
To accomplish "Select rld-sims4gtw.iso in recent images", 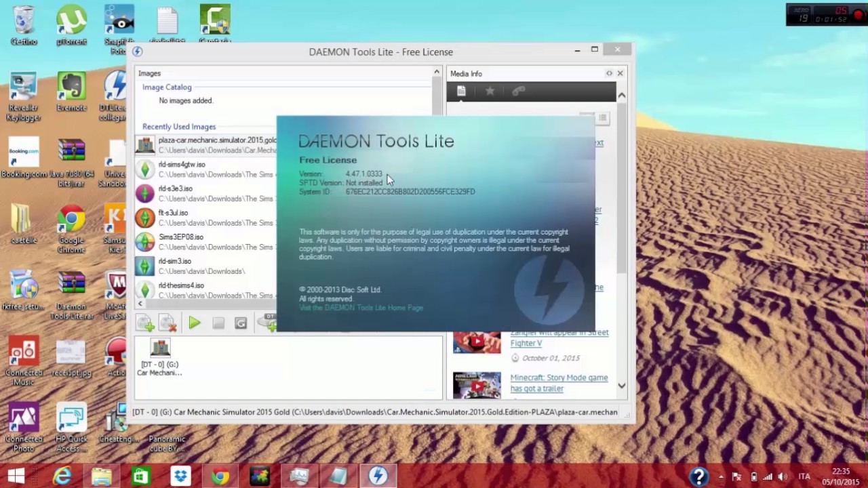I will 206,169.
